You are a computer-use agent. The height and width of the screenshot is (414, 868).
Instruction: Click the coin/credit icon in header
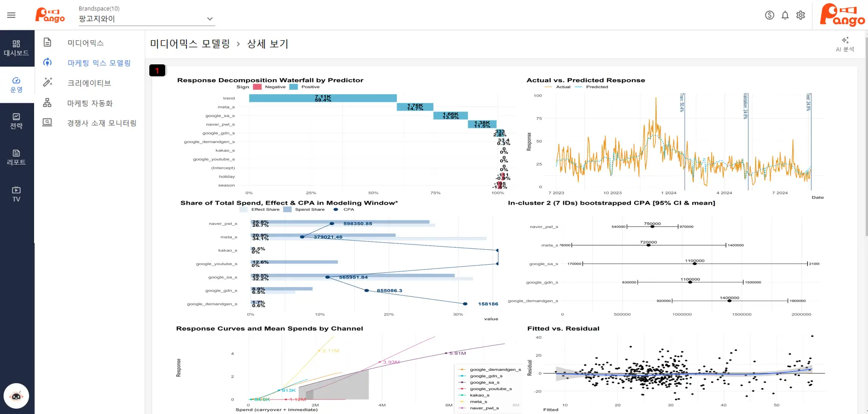770,15
